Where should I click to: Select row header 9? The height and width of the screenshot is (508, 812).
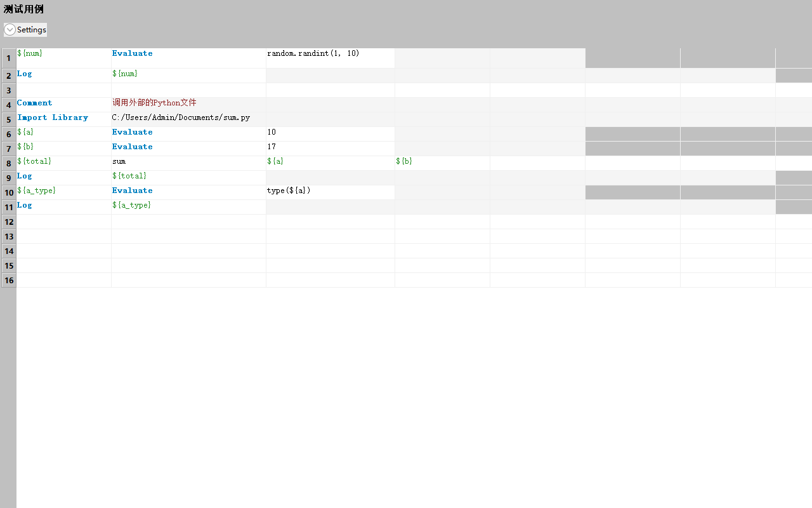[x=9, y=178]
